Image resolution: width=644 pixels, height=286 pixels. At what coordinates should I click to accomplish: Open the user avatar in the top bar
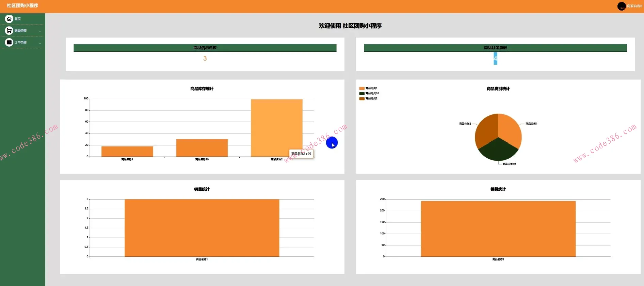pyautogui.click(x=622, y=6)
